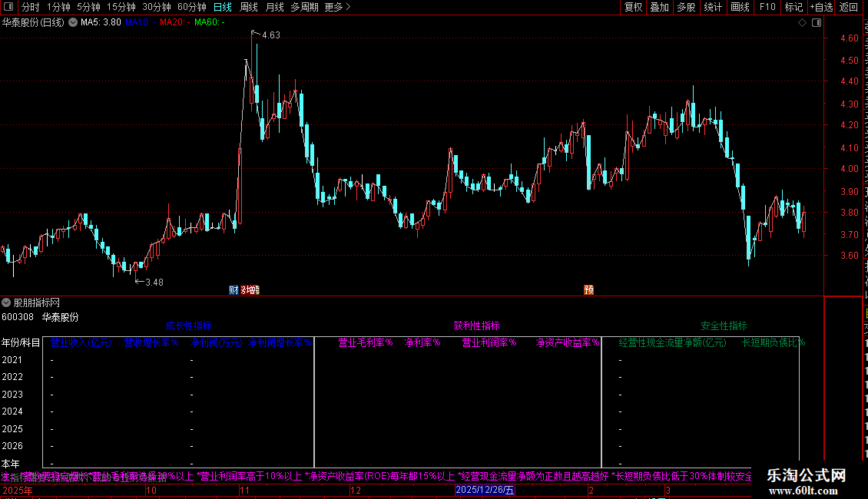868x499 pixels.
Task: Click the 叠加 overlay button
Action: tap(660, 7)
